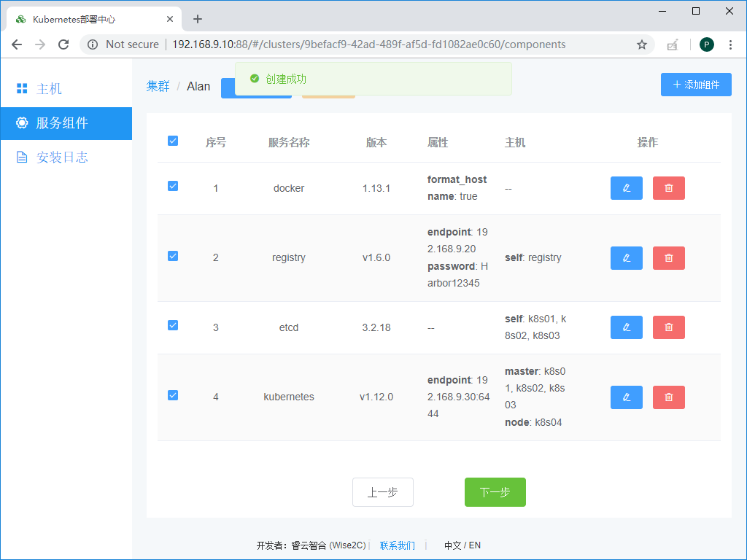Edit the kubernetes component
Viewport: 747px width, 560px height.
[x=626, y=397]
